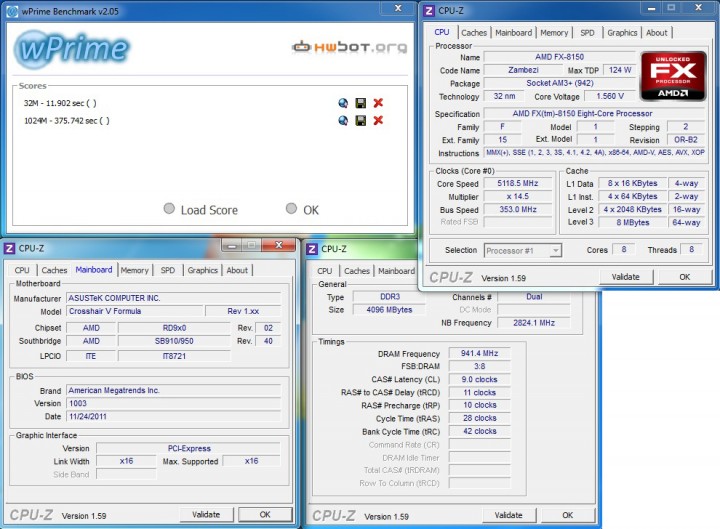720x529 pixels.
Task: Select the OK radio button in wPrime
Action: [x=291, y=208]
